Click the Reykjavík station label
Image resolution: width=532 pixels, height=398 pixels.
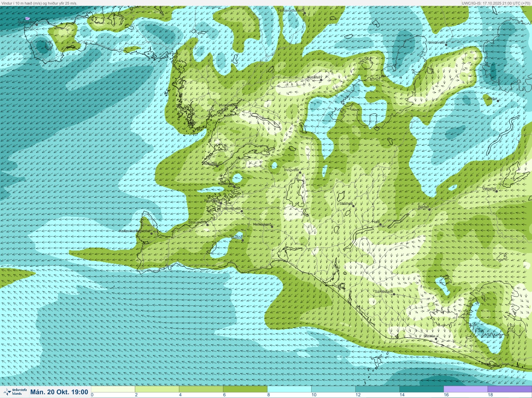pyautogui.click(x=212, y=201)
